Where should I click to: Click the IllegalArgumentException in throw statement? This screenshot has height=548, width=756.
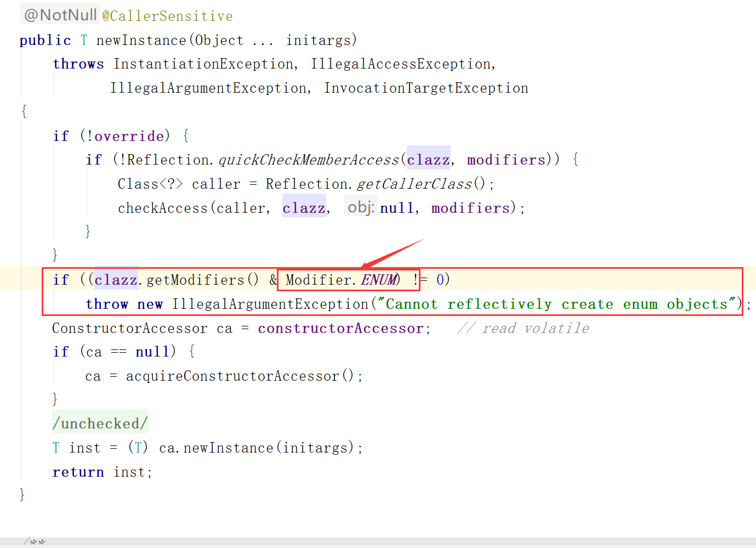coord(270,304)
